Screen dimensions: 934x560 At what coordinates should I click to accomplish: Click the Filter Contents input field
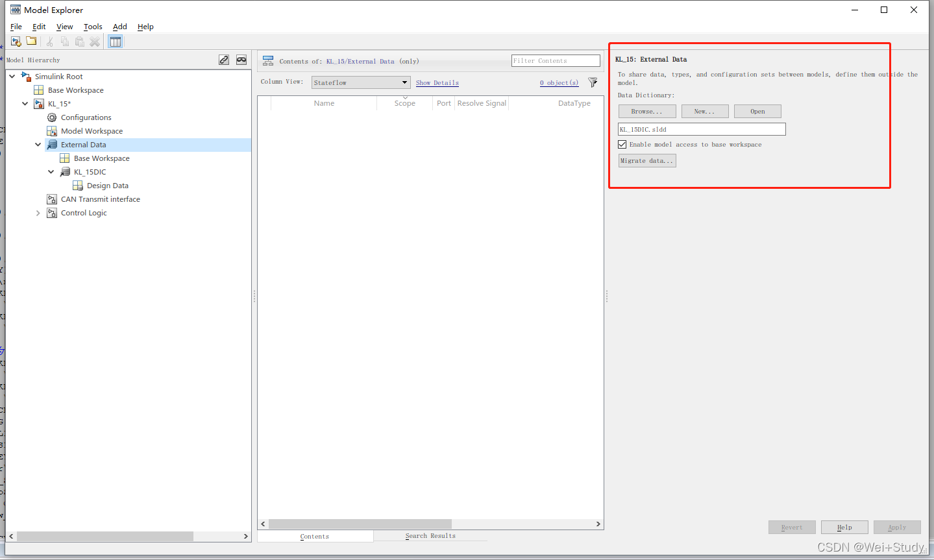(x=556, y=61)
